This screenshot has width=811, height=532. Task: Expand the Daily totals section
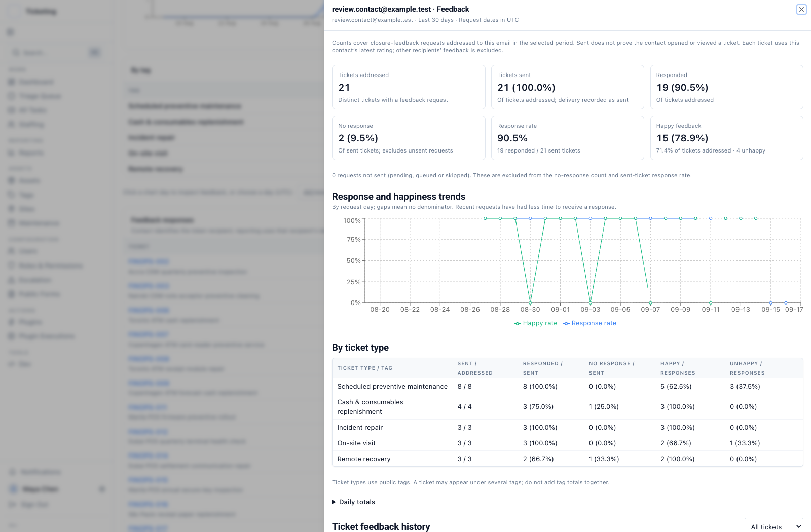pos(354,502)
